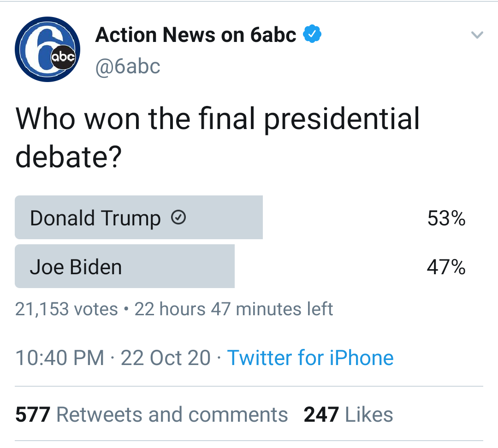The width and height of the screenshot is (498, 448).
Task: View the 247 Likes list
Action: (x=348, y=414)
